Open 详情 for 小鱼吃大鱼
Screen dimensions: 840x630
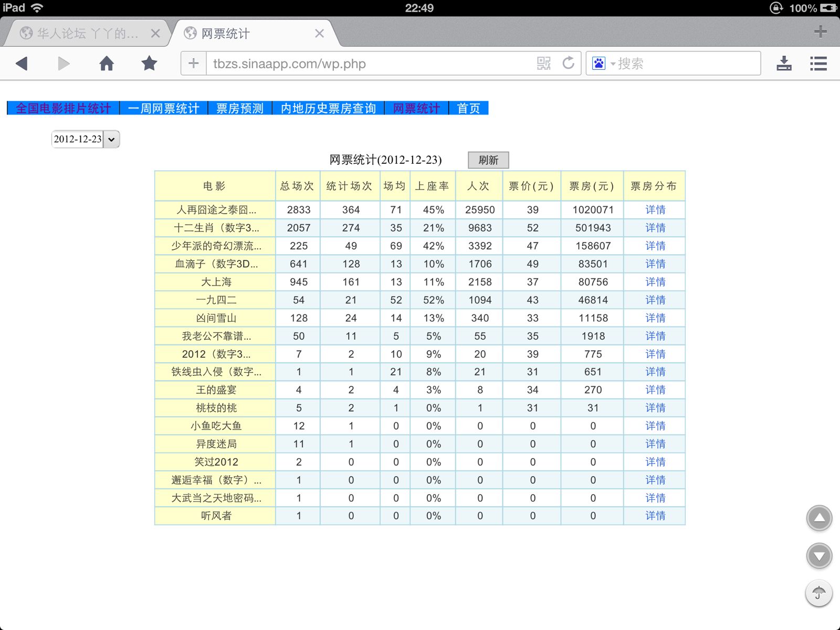pos(655,426)
